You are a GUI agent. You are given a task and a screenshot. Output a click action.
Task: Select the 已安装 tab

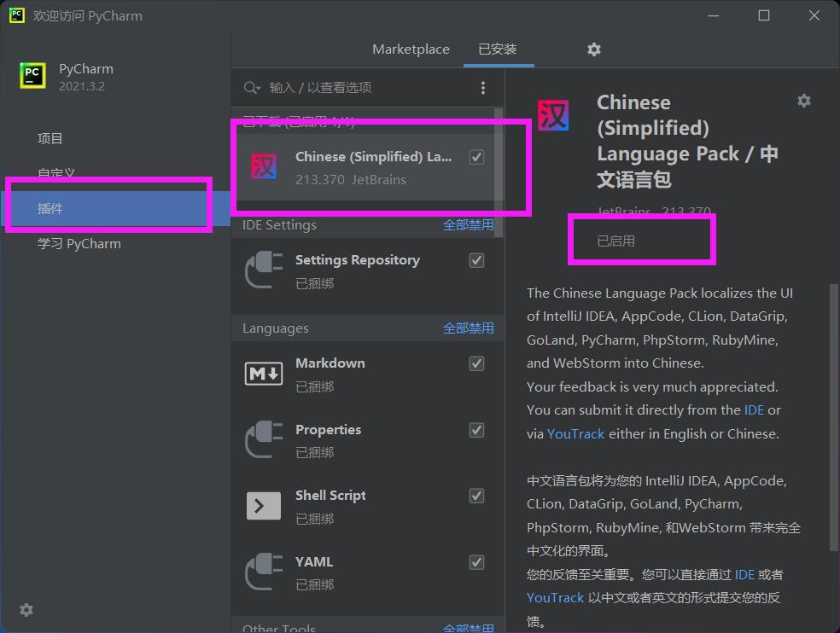click(x=498, y=49)
